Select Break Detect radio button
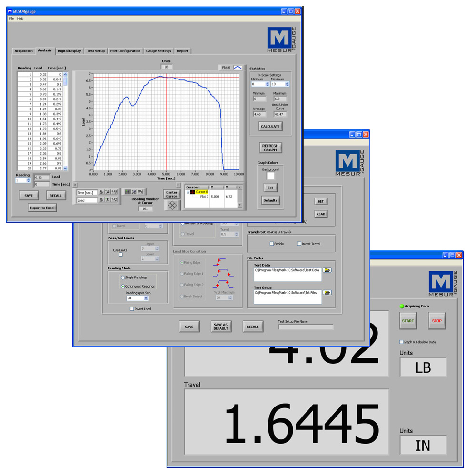 click(x=182, y=297)
